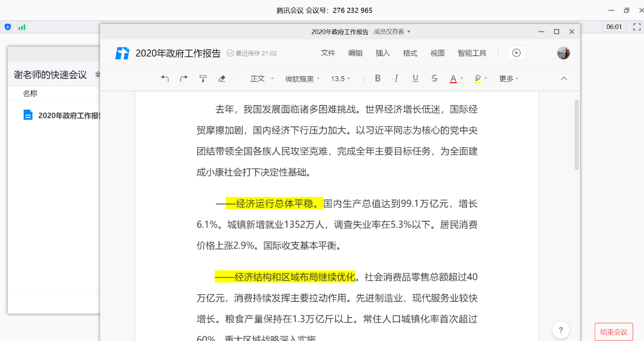Image resolution: width=644 pixels, height=341 pixels.
Task: Open the 正文 paragraph style dropdown
Action: pyautogui.click(x=262, y=79)
